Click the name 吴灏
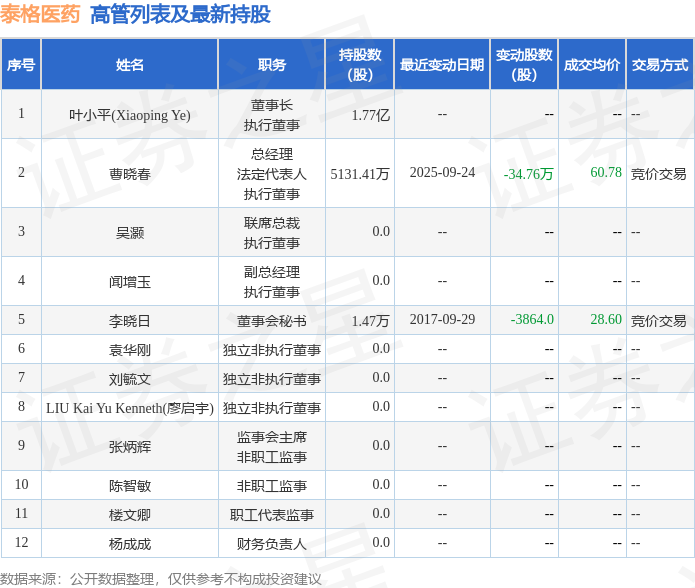Image resolution: width=695 pixels, height=588 pixels. pos(130,233)
